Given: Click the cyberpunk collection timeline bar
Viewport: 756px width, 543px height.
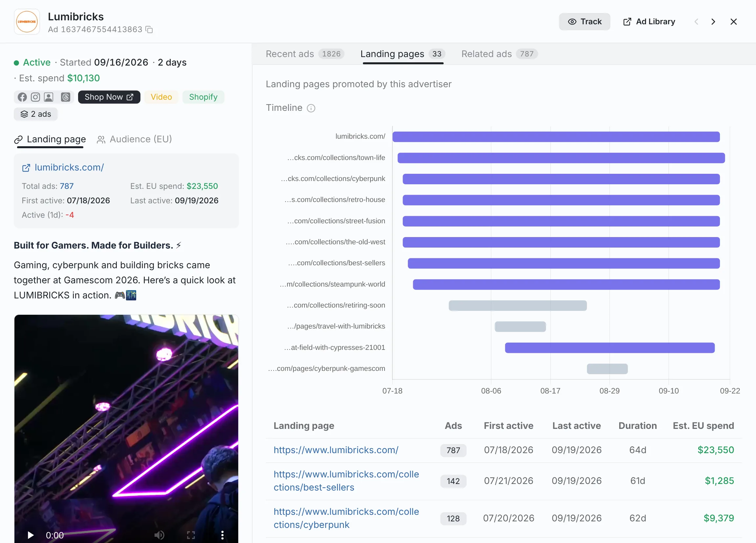Looking at the screenshot, I should 561,179.
